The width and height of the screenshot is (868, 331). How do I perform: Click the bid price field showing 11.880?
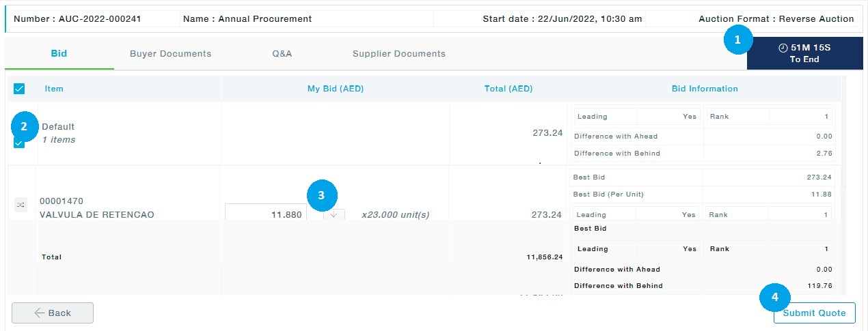point(266,214)
